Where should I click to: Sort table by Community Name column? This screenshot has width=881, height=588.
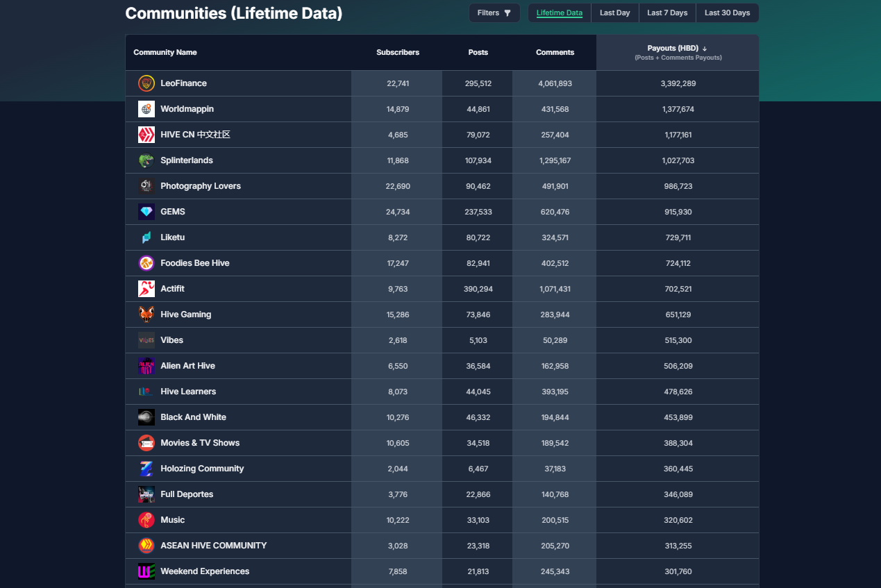(165, 53)
